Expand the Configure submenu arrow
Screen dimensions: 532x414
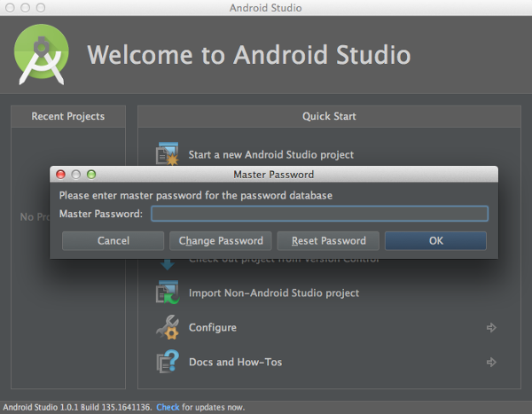click(x=491, y=327)
